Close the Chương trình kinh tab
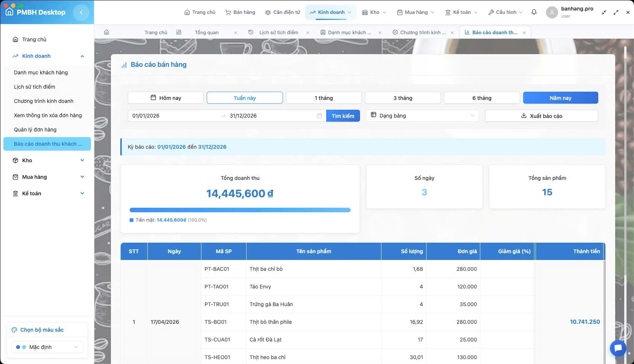 [452, 33]
